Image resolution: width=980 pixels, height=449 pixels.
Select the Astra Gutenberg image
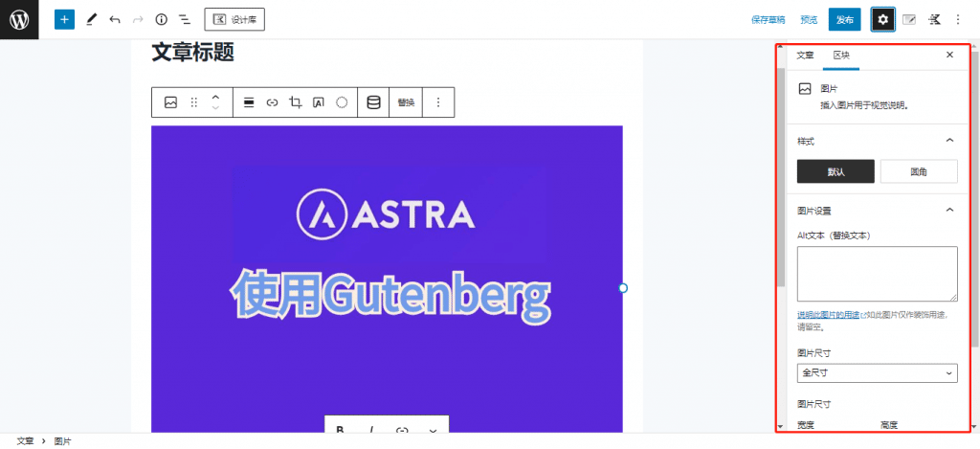[387, 279]
